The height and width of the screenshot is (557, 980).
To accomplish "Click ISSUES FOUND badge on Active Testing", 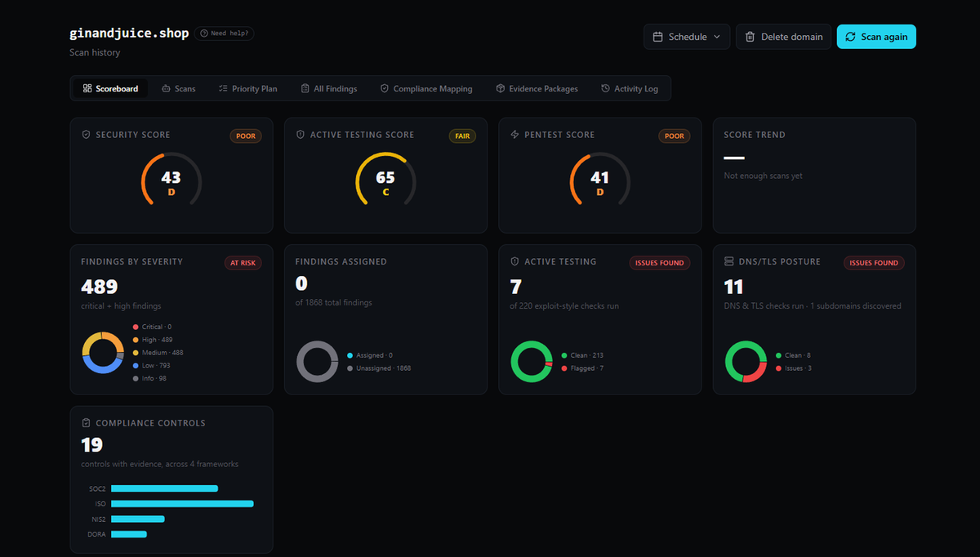I will (x=660, y=263).
